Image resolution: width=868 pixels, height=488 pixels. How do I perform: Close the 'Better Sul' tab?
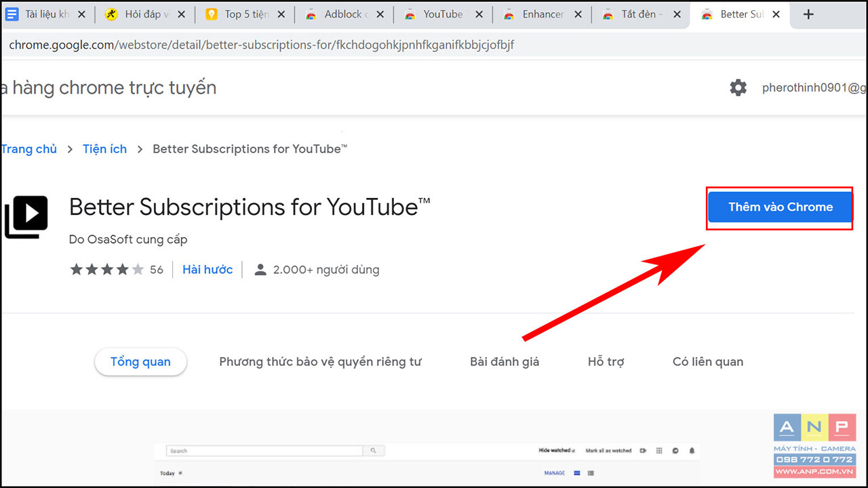pyautogui.click(x=776, y=14)
